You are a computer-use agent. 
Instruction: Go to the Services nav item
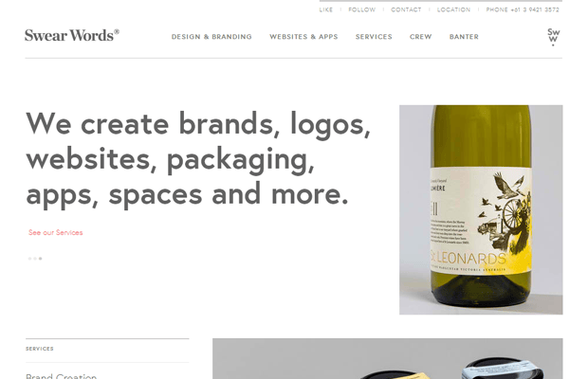(x=374, y=37)
